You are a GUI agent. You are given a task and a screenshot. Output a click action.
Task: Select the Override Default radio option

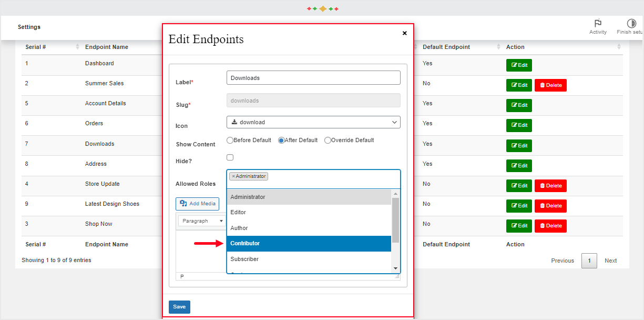328,141
